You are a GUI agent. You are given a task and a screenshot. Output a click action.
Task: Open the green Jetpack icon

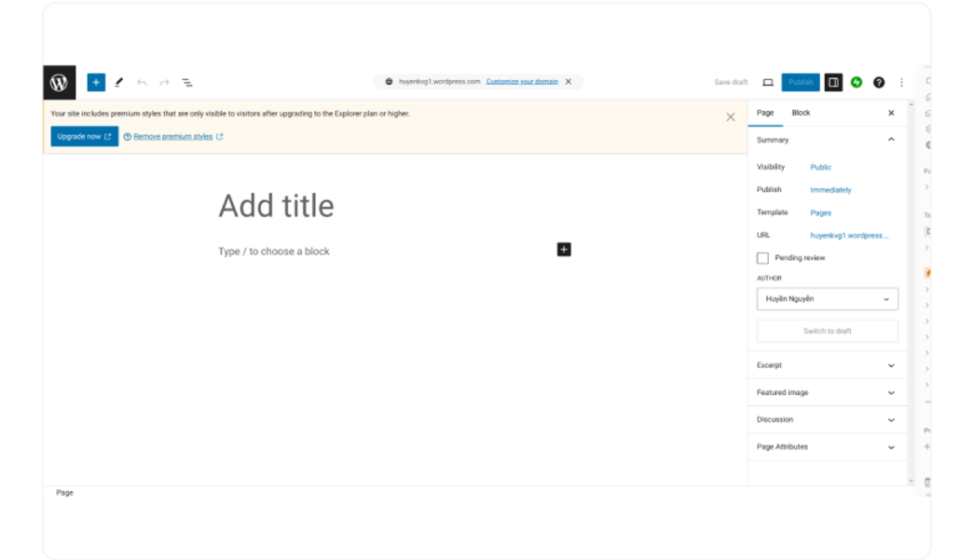(857, 82)
